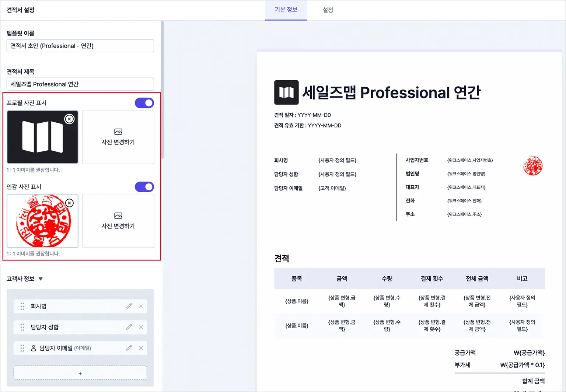Click the 합계 금액 label

tap(533, 381)
